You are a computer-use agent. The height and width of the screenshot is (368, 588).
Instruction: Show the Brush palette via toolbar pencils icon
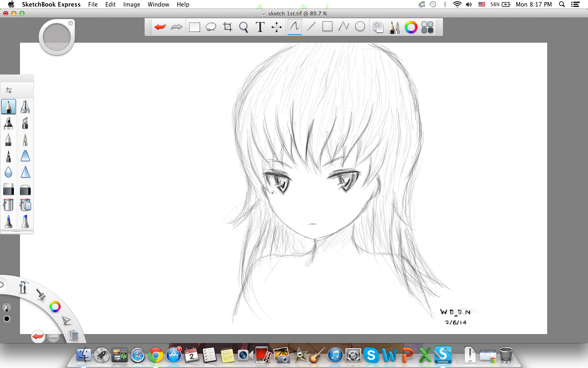(x=394, y=27)
